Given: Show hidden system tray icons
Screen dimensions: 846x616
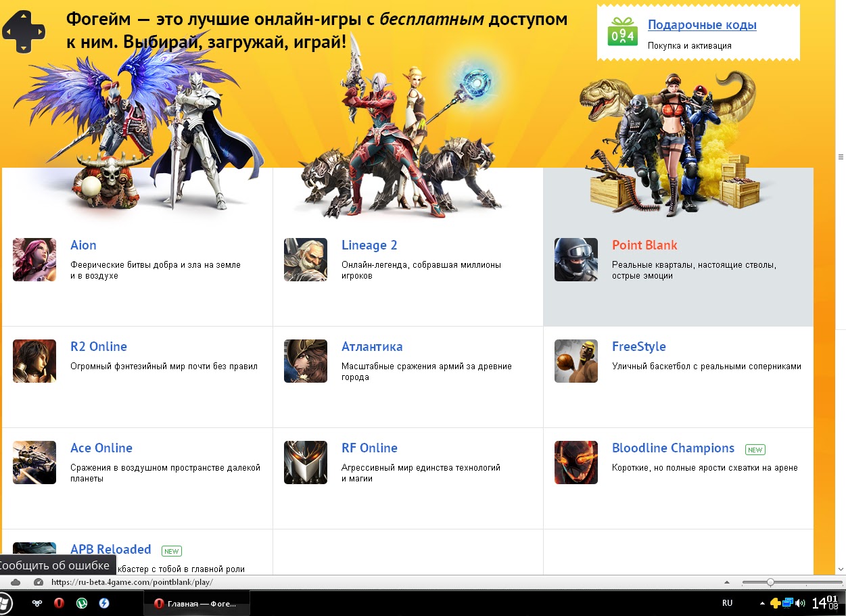Looking at the screenshot, I should click(763, 603).
